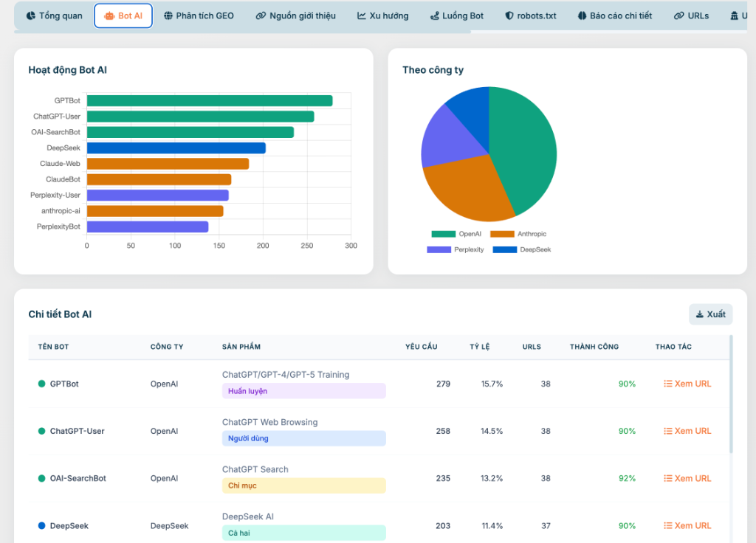Sort by TÊN BOT column header

click(x=53, y=347)
